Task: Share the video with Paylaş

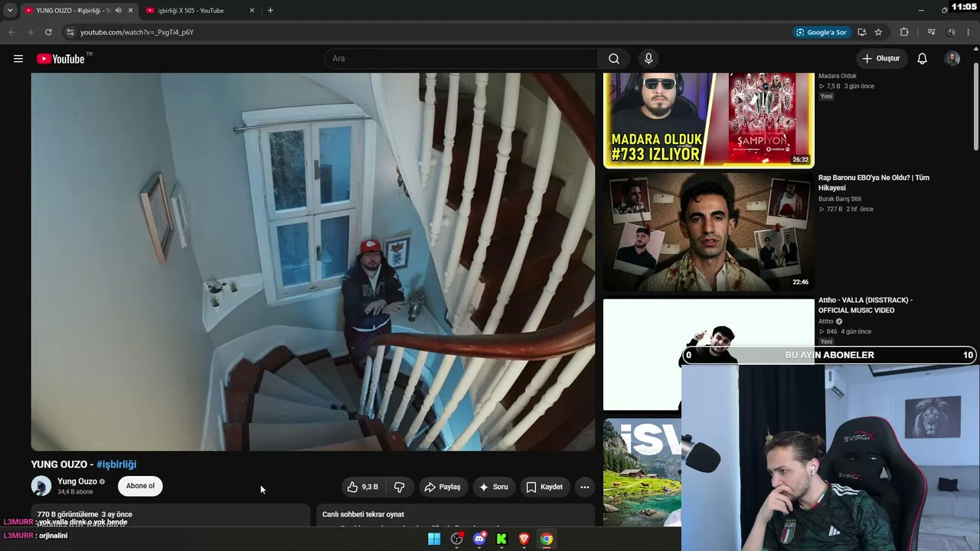Action: (x=443, y=487)
